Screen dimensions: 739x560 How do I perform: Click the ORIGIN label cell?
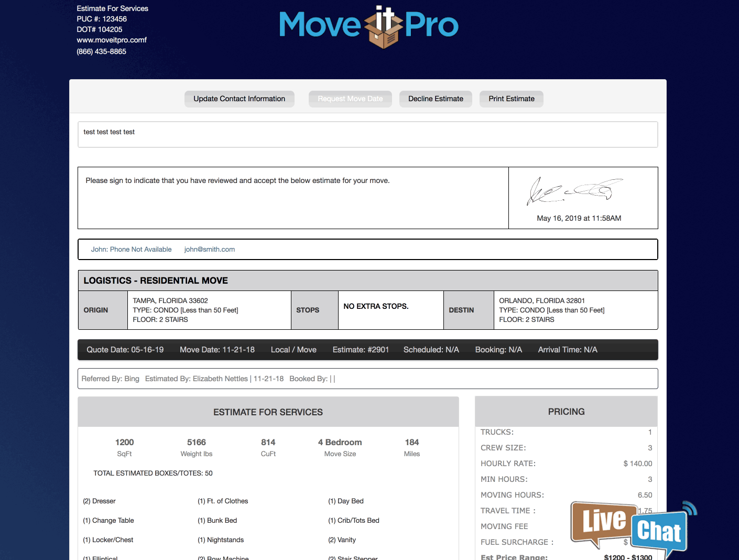(x=103, y=310)
